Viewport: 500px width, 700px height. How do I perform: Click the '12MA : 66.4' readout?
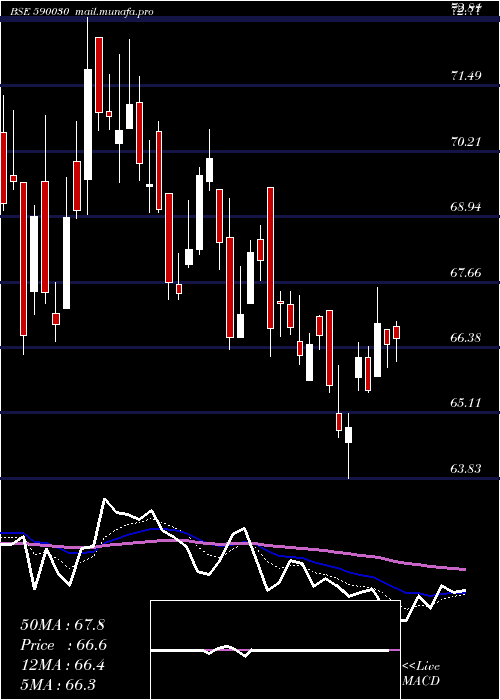pyautogui.click(x=62, y=665)
